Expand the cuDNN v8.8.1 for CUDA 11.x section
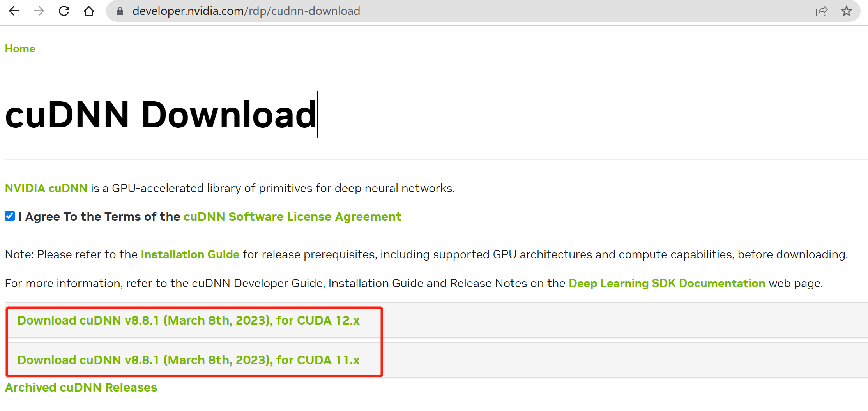Image resolution: width=868 pixels, height=411 pixels. [188, 360]
